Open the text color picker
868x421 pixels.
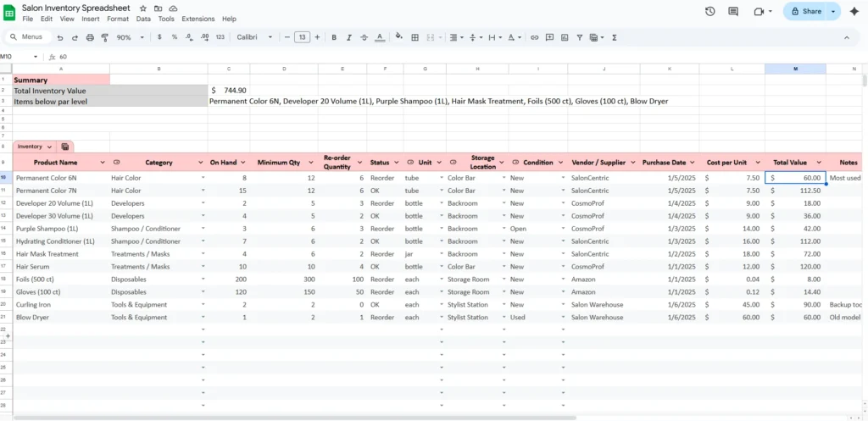click(379, 37)
